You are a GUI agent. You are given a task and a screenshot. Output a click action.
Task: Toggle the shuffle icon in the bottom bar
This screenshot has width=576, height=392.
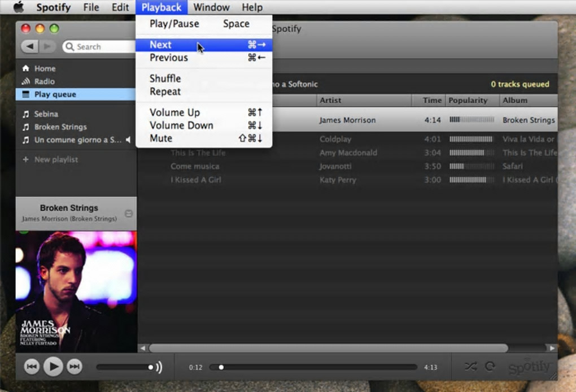point(470,366)
